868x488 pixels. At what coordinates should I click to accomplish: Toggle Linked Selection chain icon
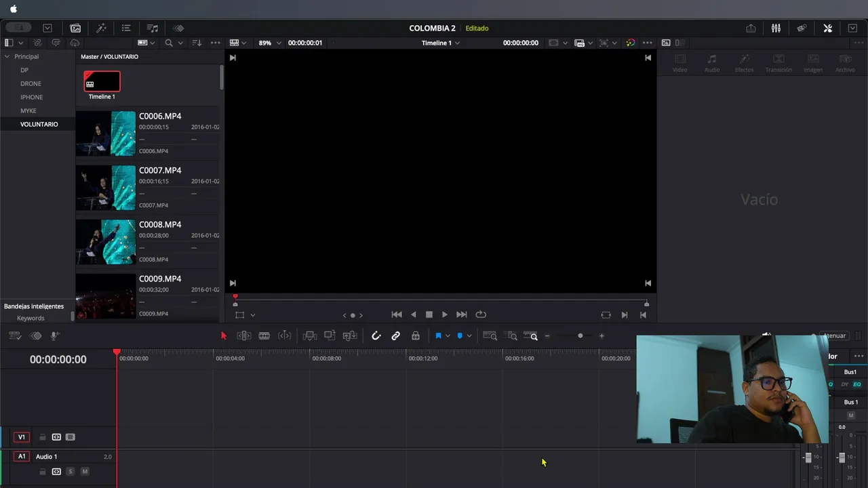(x=396, y=335)
